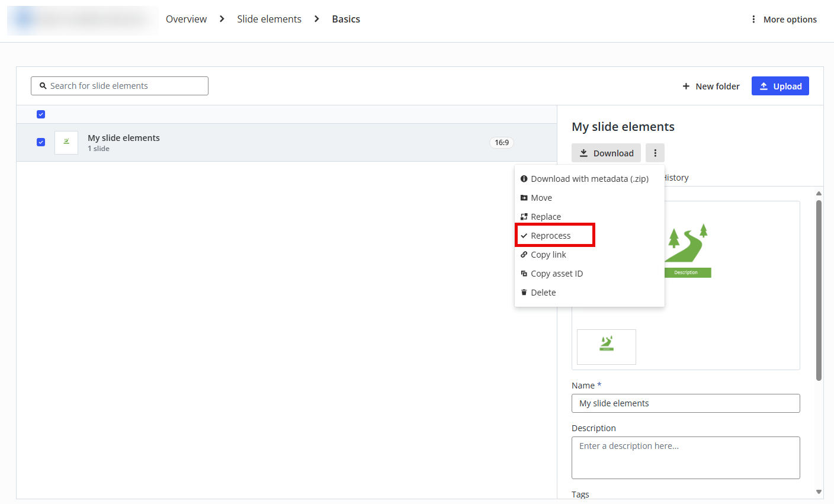Focus the Search for slide elements field

point(120,86)
